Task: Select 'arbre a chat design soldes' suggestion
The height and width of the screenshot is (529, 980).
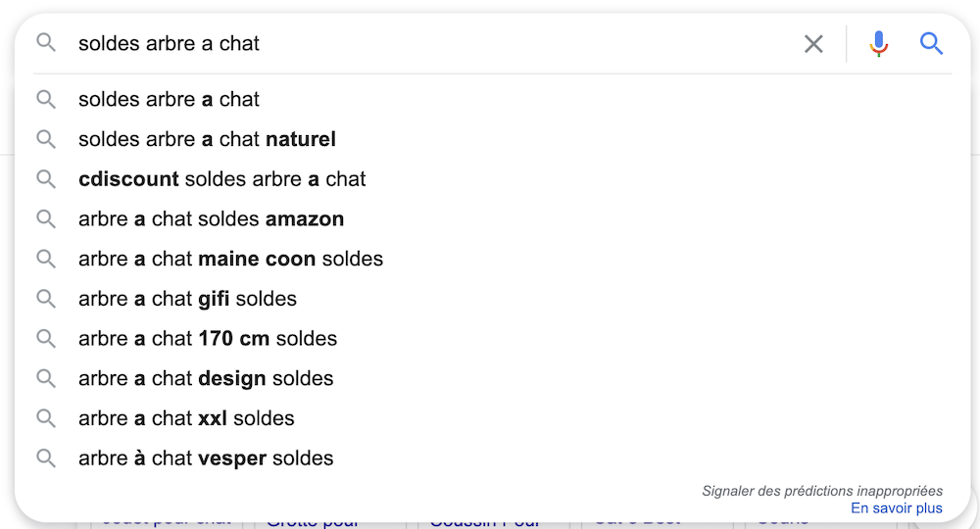Action: tap(493, 378)
